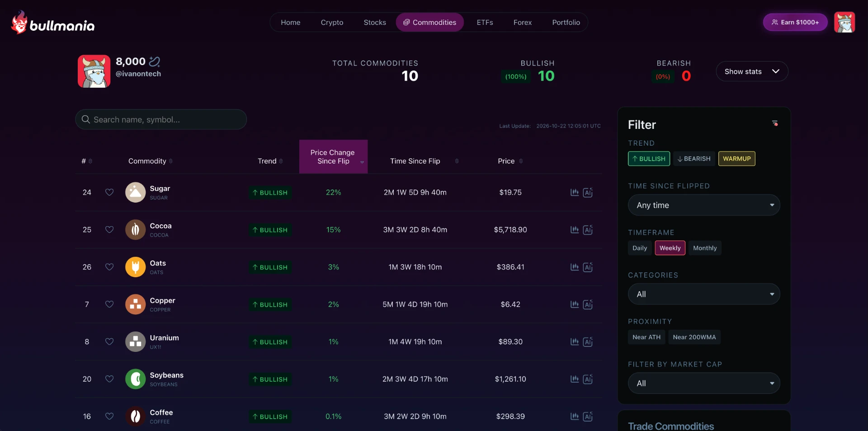Open the chart icon for Cocoa

pos(575,230)
